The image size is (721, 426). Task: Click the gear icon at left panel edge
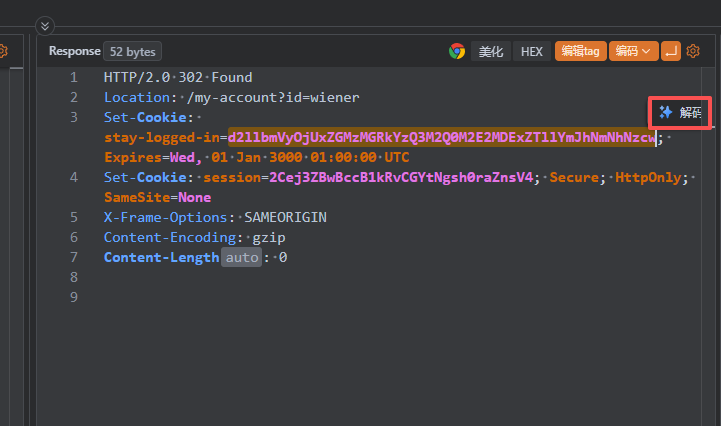[3, 51]
